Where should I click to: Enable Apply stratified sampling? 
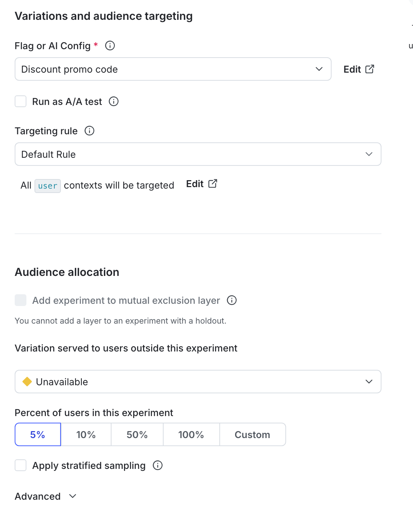pyautogui.click(x=21, y=465)
